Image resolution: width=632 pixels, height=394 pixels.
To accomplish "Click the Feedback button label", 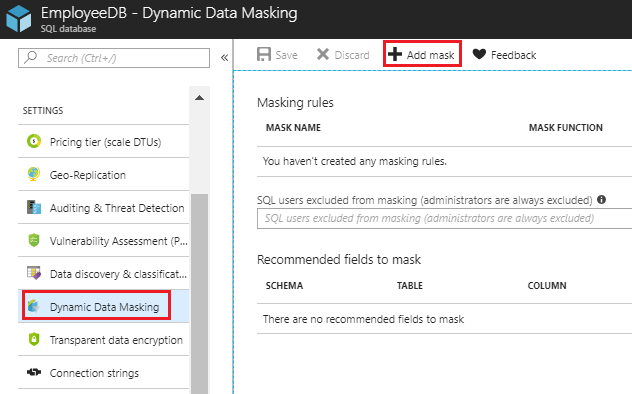I will (514, 55).
